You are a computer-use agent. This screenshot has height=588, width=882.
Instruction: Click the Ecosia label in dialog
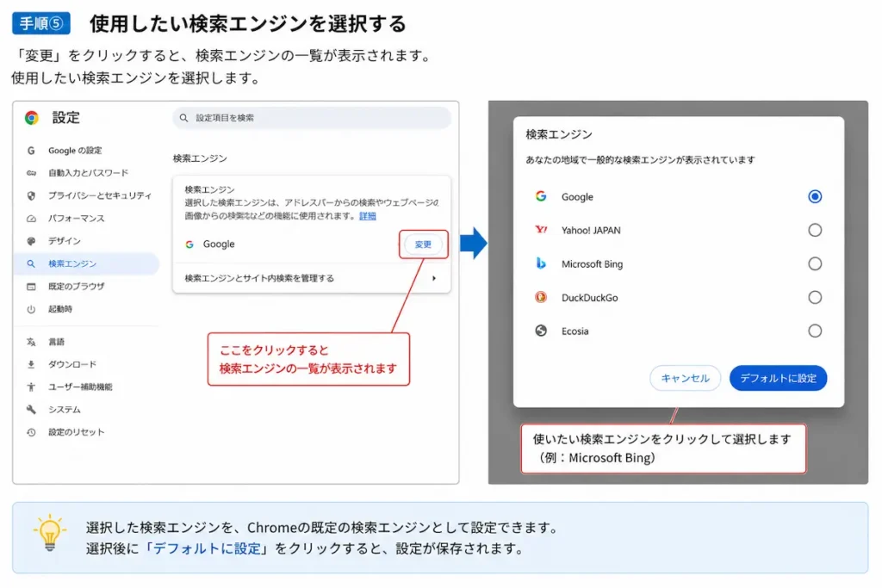coord(575,331)
